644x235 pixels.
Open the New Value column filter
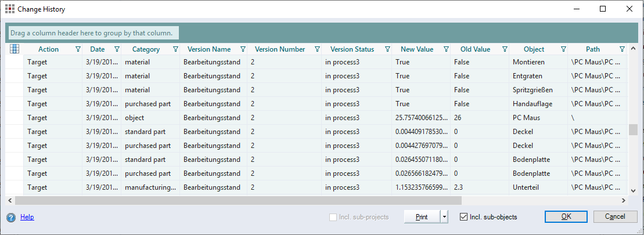[446, 49]
